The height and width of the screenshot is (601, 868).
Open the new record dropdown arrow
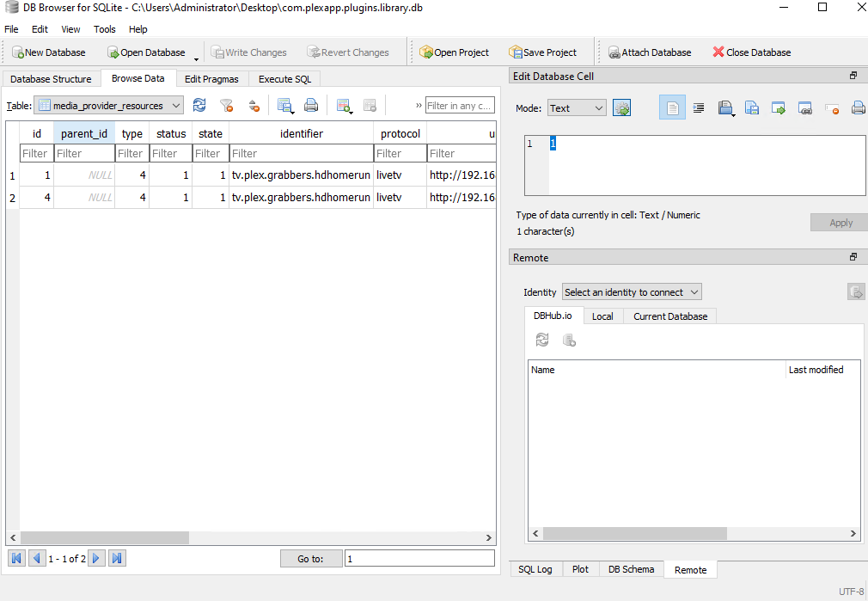tap(351, 111)
